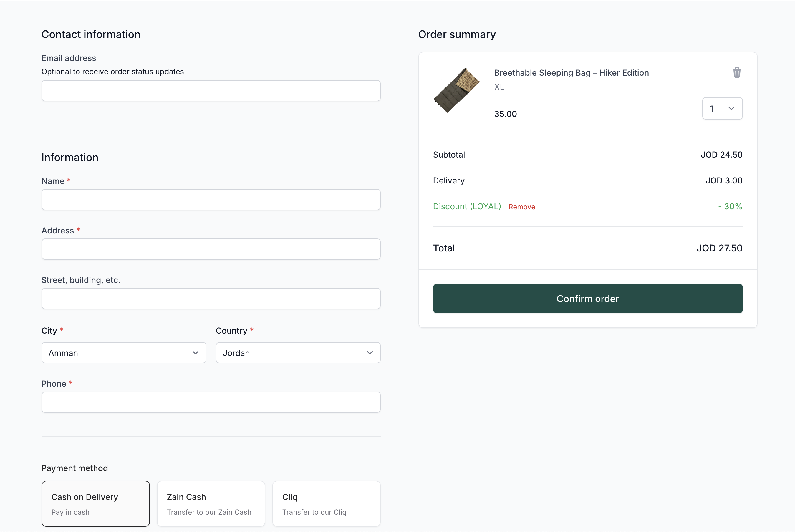This screenshot has height=532, width=795.
Task: Click the Breethable Sleeping Bag product title
Action: (571, 73)
